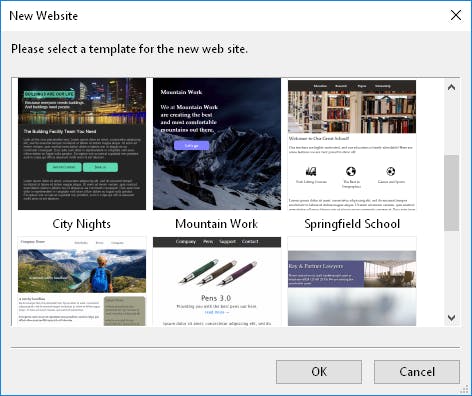Pick the hiker landscape template thumbnail
This screenshot has height=396, width=472.
(x=82, y=281)
